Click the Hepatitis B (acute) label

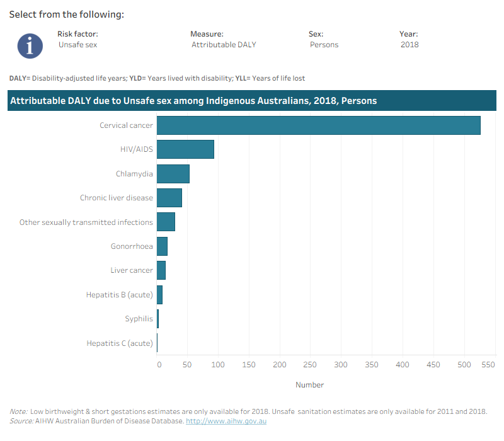pos(119,295)
